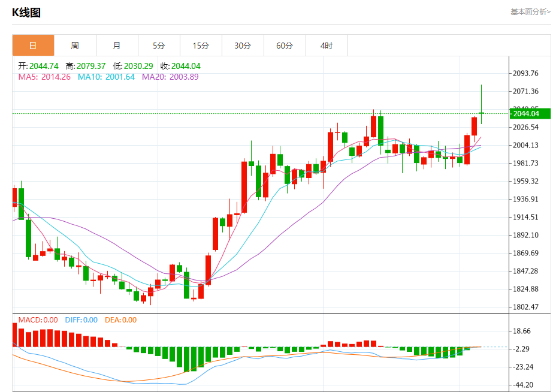Click the 2093.76 price axis label
The image size is (556, 392).
[525, 74]
